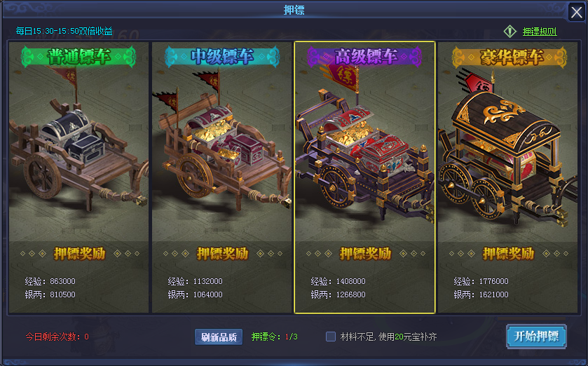
Task: Click the purple 高级镖车 title banner
Action: point(365,57)
